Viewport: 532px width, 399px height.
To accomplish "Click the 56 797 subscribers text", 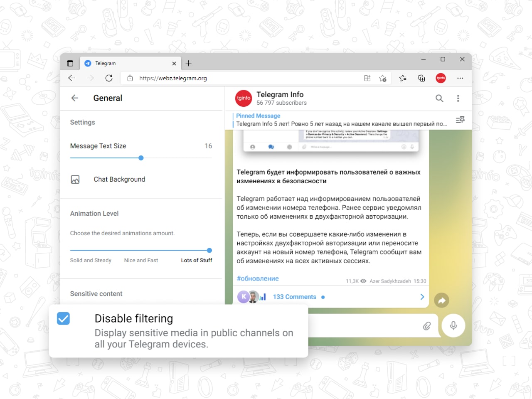I will (281, 103).
